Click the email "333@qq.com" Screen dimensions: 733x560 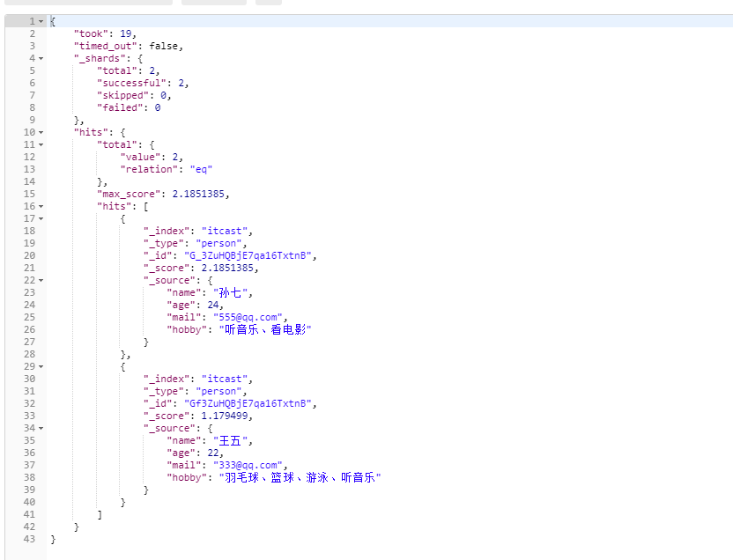247,465
